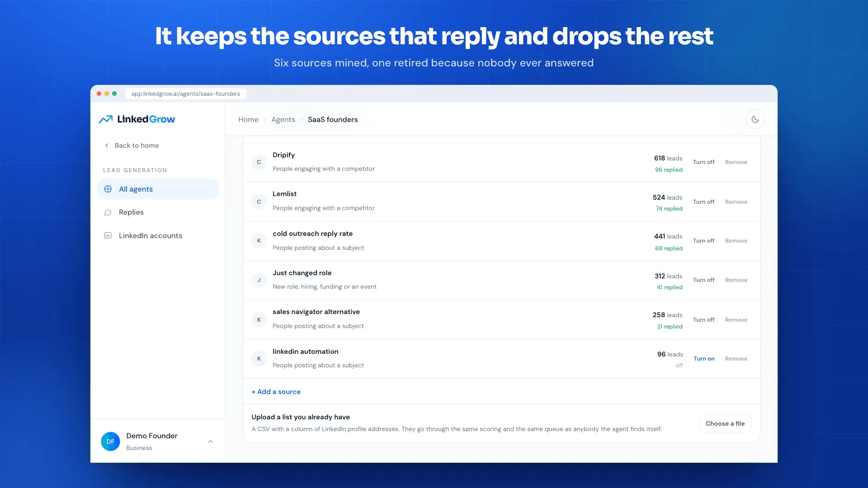Click the K badge for sales navigator alternative
The width and height of the screenshot is (868, 488).
click(x=259, y=319)
